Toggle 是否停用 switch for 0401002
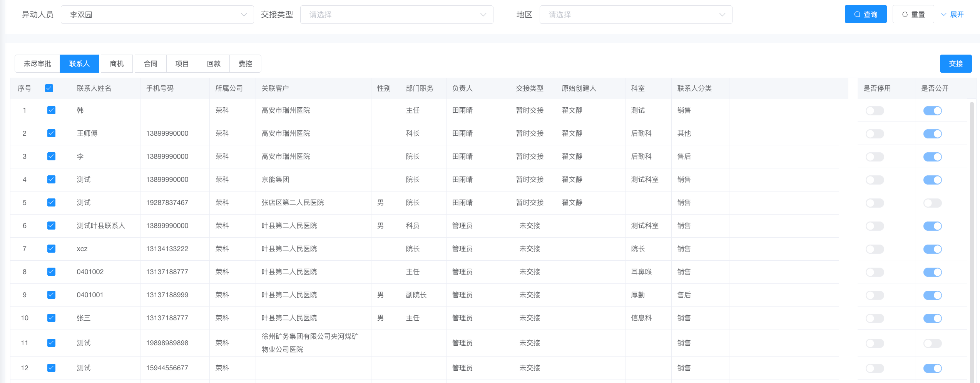Image resolution: width=980 pixels, height=383 pixels. (x=875, y=272)
